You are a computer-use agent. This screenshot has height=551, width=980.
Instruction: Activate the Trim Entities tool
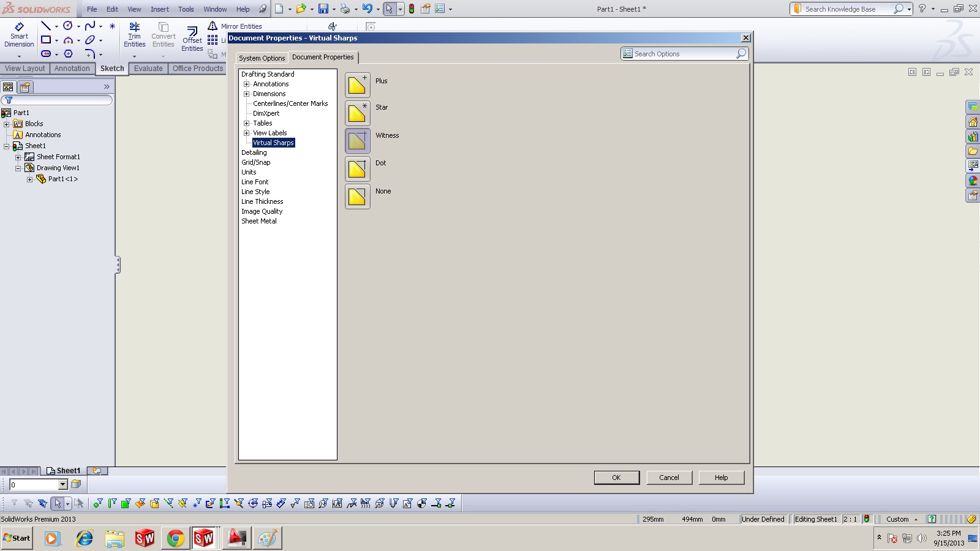tap(134, 35)
